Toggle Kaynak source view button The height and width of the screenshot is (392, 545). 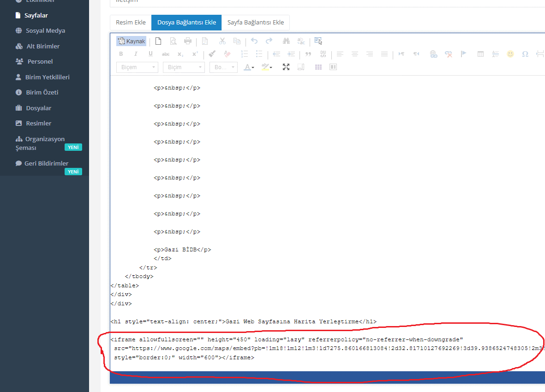[x=132, y=42]
